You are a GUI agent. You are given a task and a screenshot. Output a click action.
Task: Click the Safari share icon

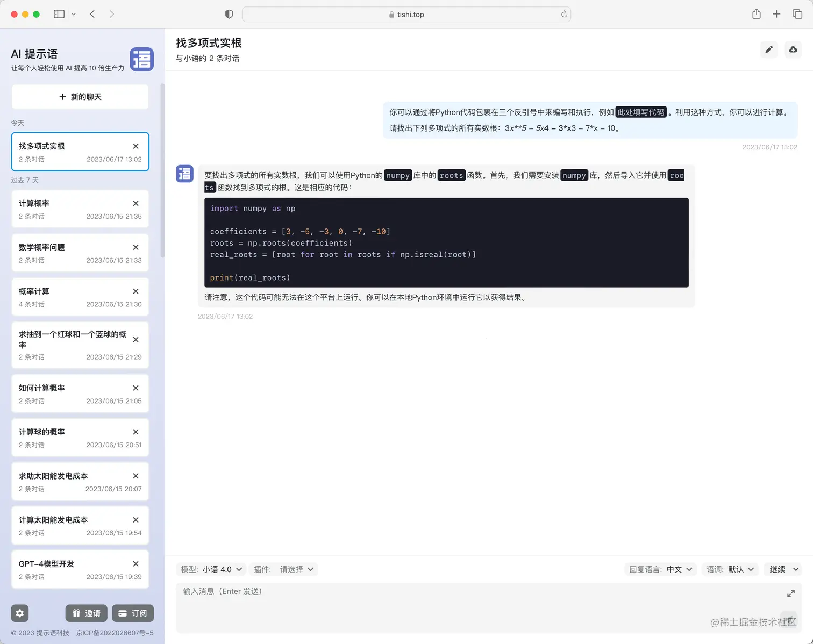click(x=757, y=14)
